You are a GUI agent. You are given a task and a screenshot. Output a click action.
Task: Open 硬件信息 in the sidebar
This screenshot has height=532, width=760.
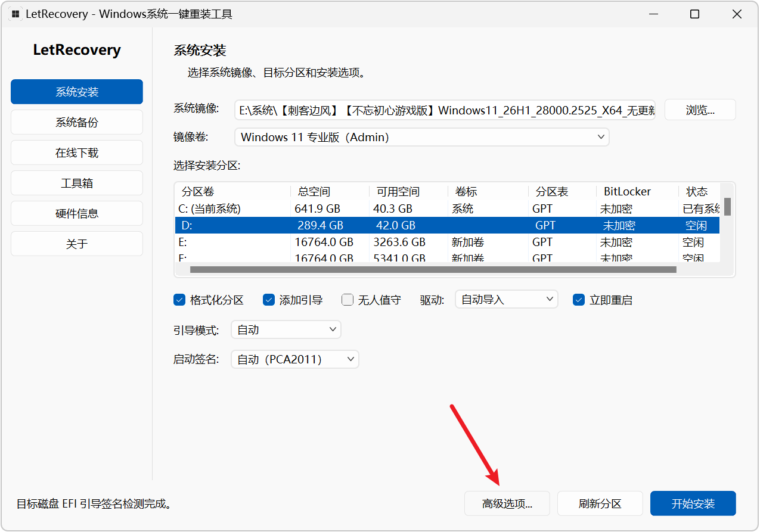77,213
